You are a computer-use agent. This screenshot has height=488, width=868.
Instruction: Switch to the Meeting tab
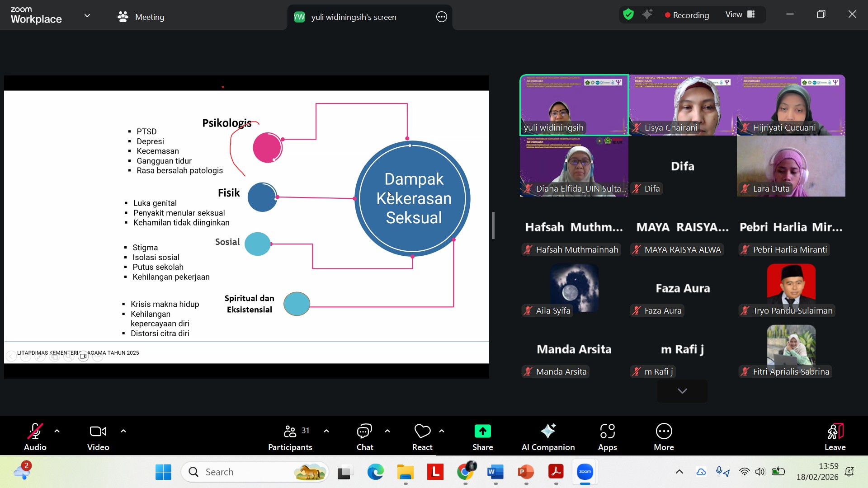click(141, 17)
